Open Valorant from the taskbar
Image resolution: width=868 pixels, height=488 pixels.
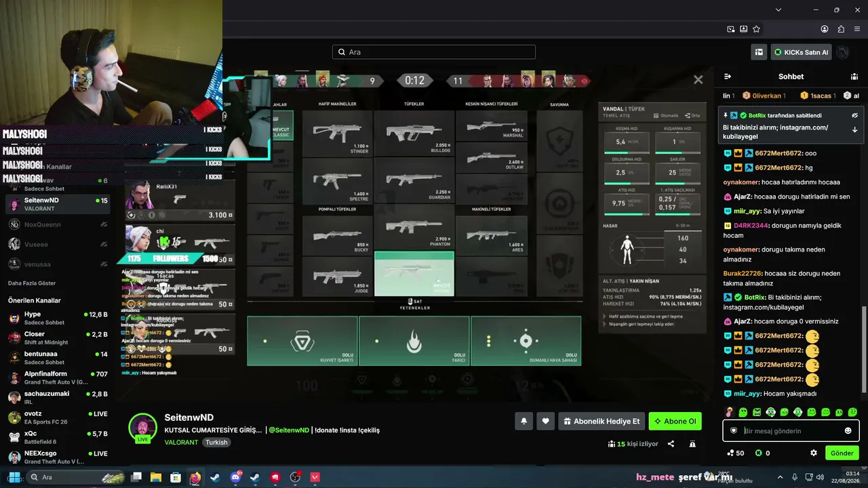[x=315, y=477]
